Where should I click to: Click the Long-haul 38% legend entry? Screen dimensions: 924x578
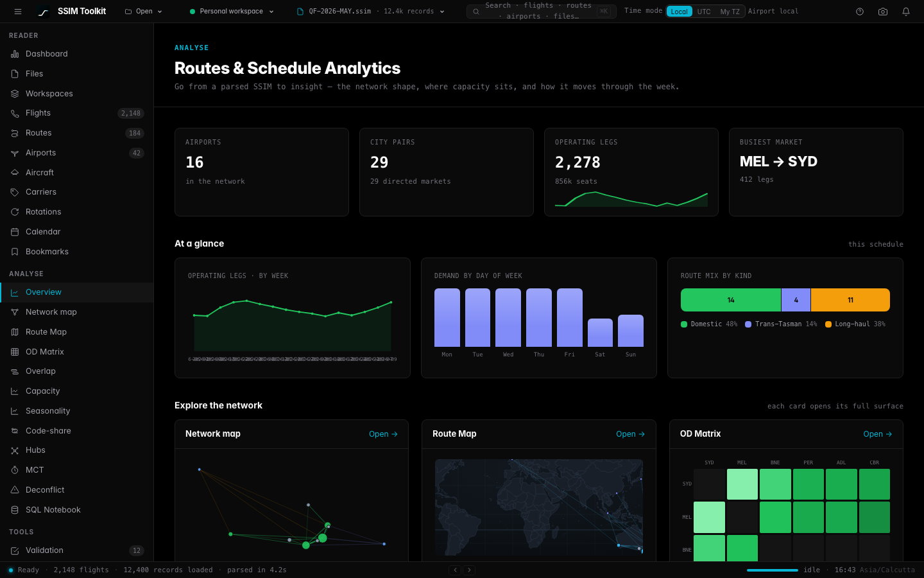[x=855, y=324]
